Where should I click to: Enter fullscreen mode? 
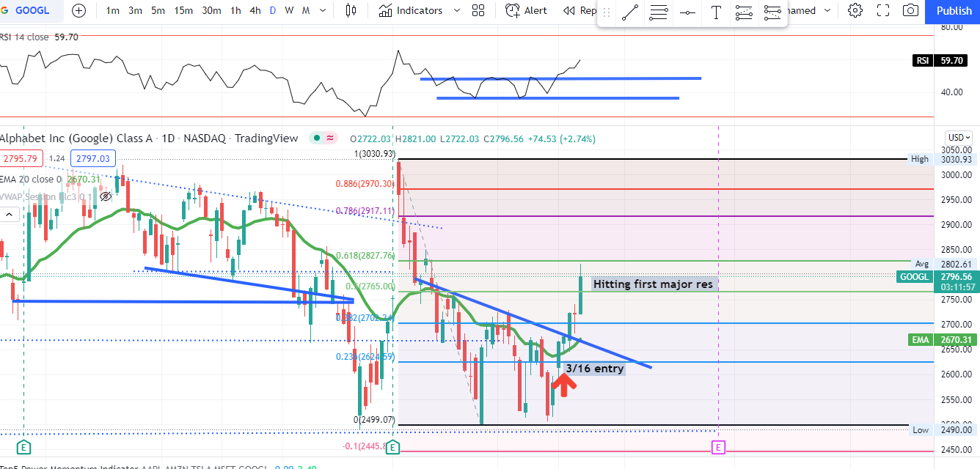[883, 10]
